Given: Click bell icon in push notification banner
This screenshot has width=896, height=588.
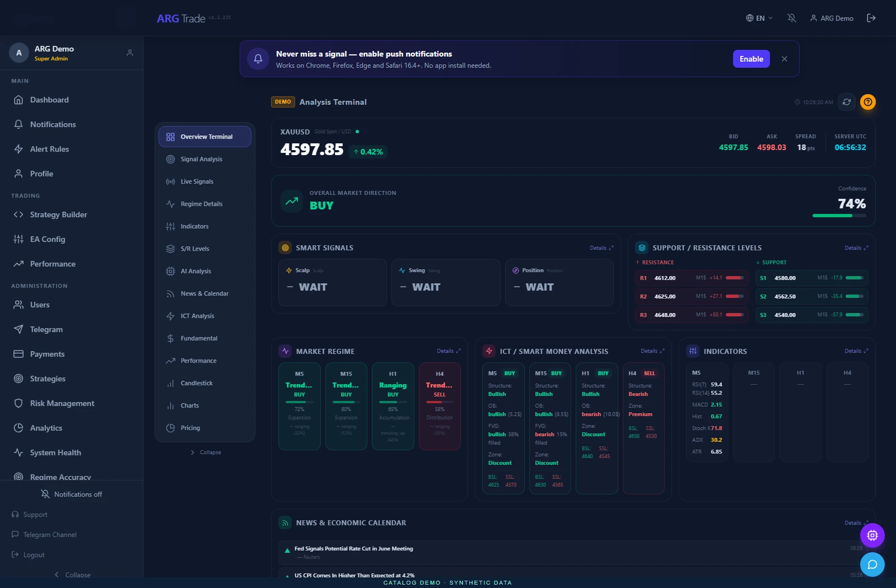Looking at the screenshot, I should tap(258, 59).
